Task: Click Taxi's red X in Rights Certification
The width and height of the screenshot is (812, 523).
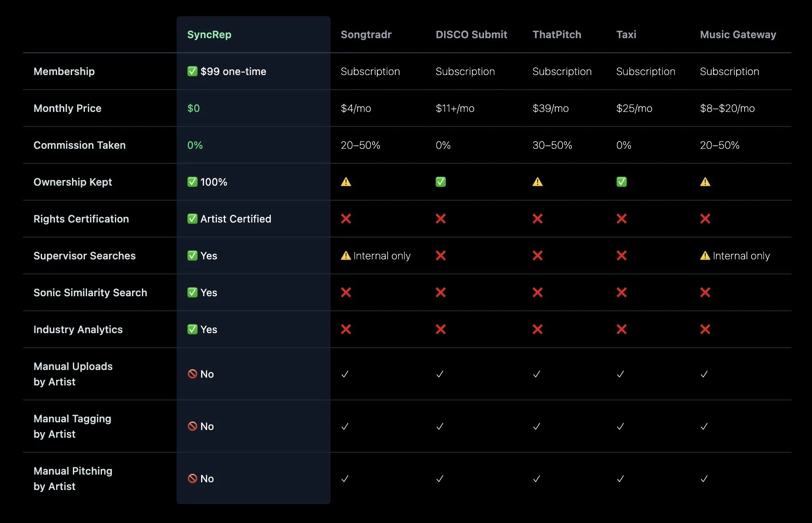Action: (622, 219)
